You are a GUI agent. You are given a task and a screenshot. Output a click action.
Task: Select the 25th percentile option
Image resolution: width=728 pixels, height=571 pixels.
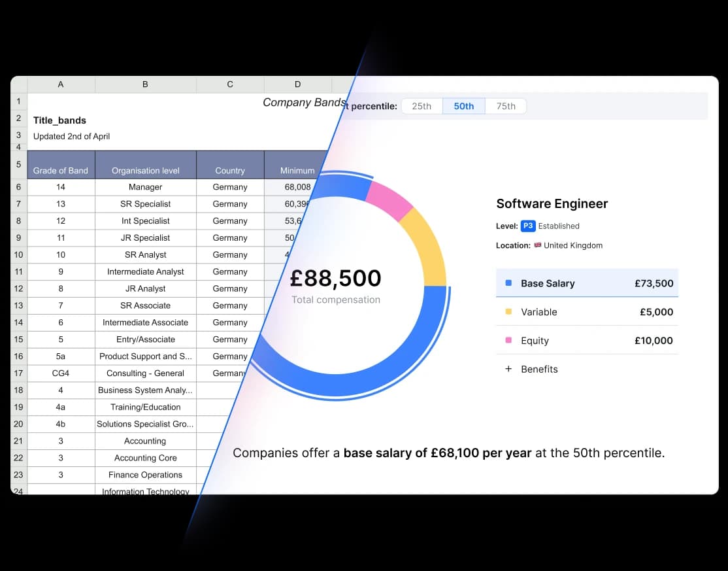coord(422,106)
